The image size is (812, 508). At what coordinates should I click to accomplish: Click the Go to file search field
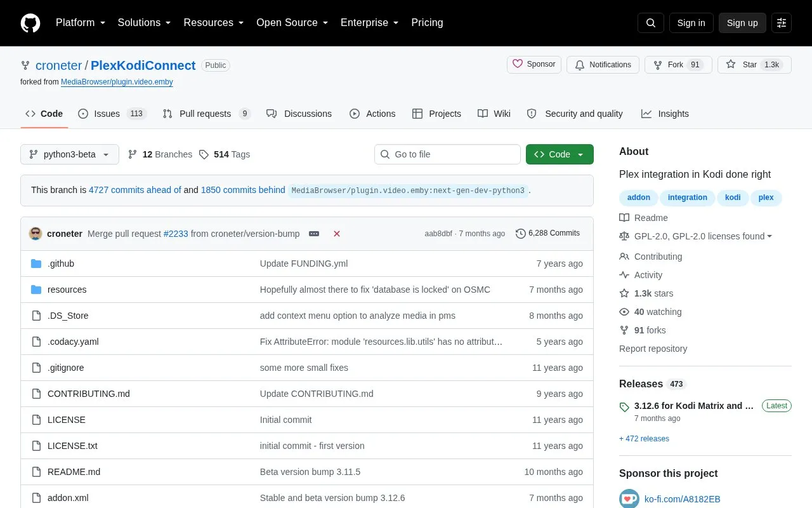447,154
